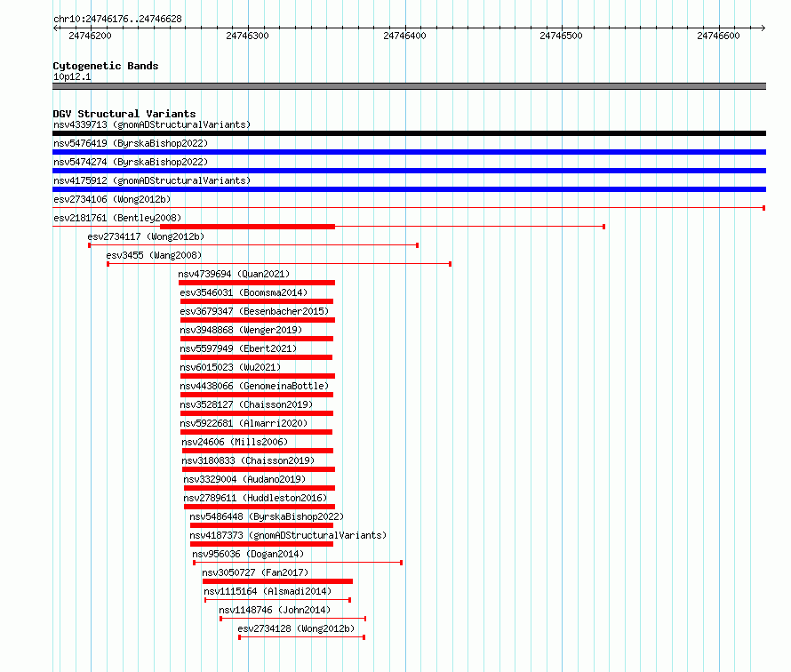Image resolution: width=791 pixels, height=672 pixels.
Task: Open esv2734117 (Wong2012b) label
Action: coord(146,236)
